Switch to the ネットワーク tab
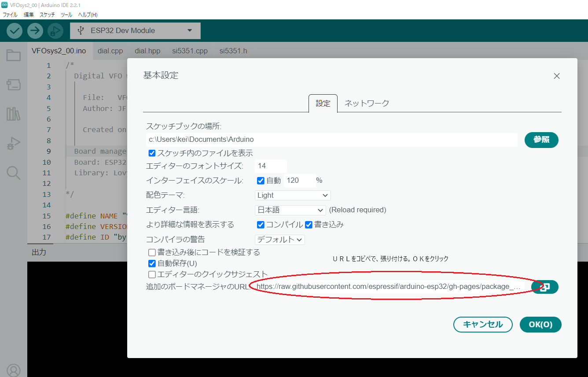This screenshot has height=377, width=588. pyautogui.click(x=367, y=103)
